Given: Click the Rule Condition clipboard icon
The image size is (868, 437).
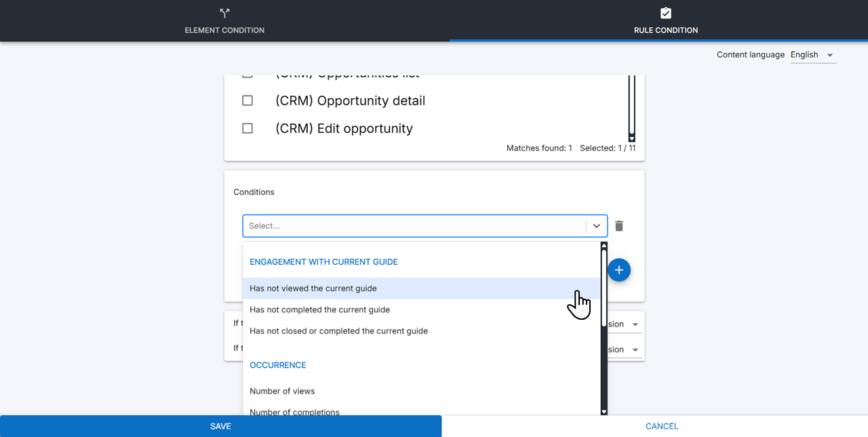Looking at the screenshot, I should point(665,14).
